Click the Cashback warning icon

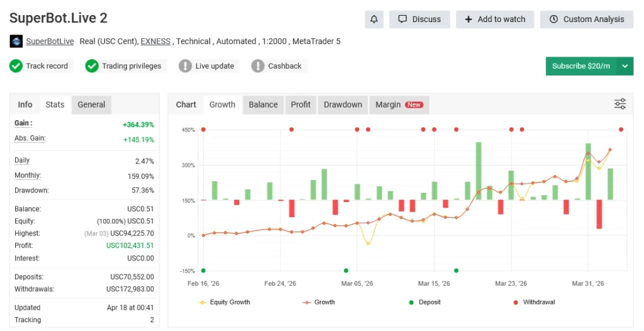[x=258, y=66]
